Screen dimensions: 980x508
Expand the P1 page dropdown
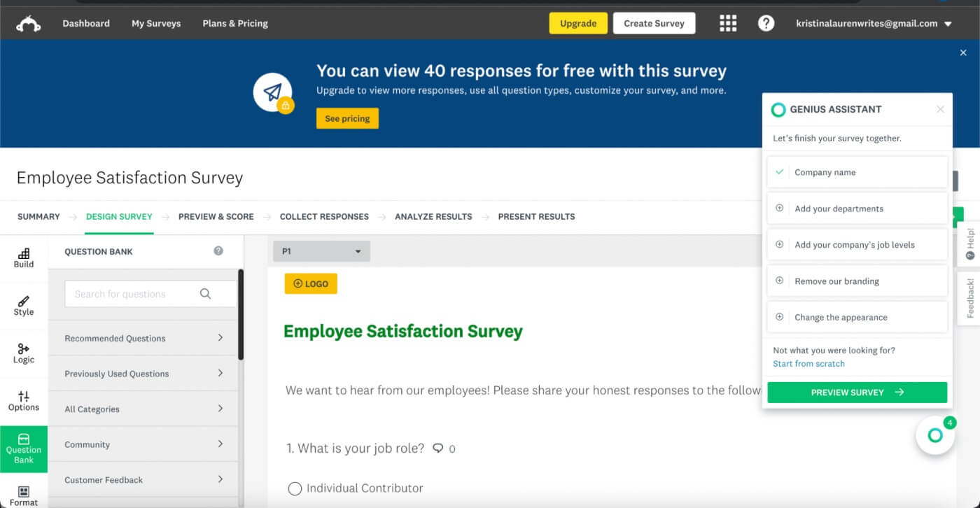(321, 251)
